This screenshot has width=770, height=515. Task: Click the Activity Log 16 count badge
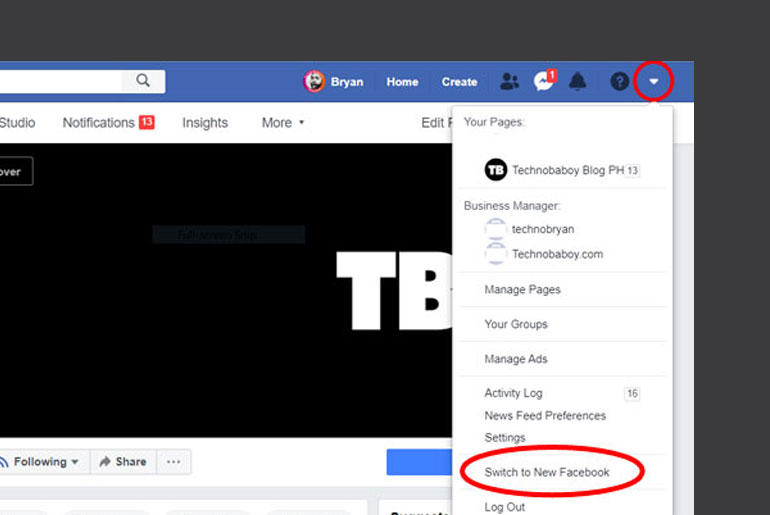pyautogui.click(x=632, y=393)
